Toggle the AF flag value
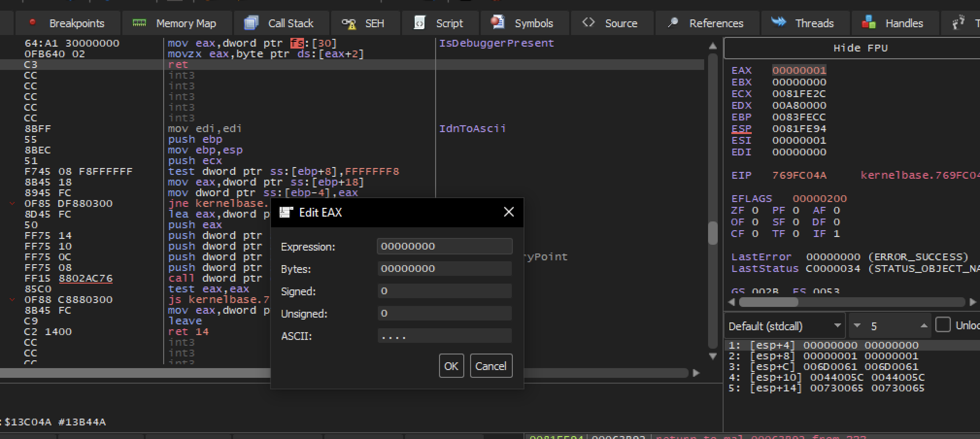The image size is (980, 439). [x=837, y=210]
